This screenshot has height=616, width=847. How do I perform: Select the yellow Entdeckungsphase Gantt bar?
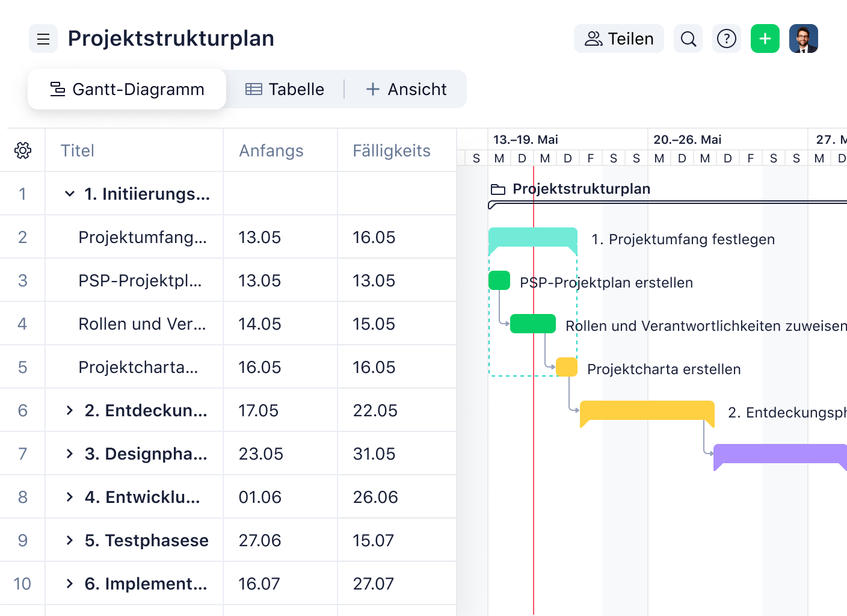click(647, 410)
